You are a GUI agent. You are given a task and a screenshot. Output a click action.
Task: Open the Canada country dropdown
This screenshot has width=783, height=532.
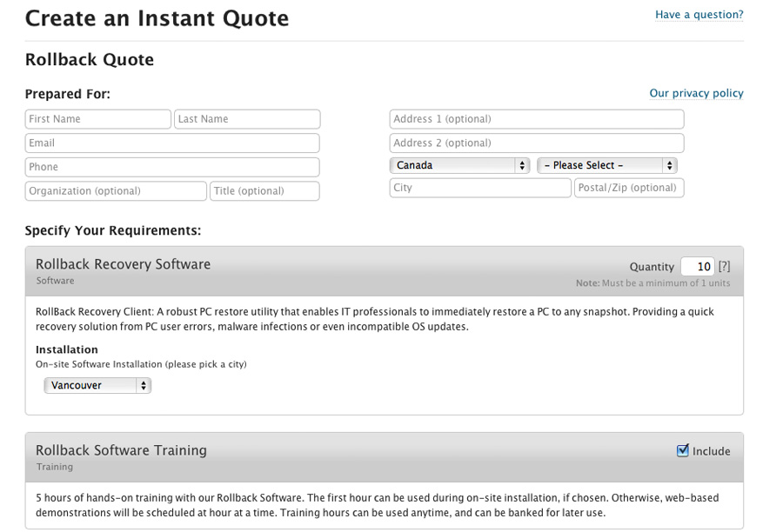coord(459,165)
